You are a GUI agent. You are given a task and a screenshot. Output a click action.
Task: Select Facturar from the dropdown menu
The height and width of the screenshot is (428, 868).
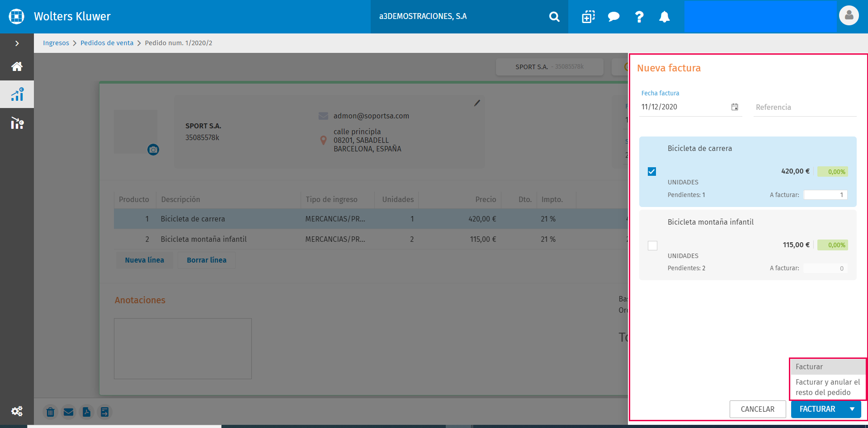pyautogui.click(x=828, y=367)
